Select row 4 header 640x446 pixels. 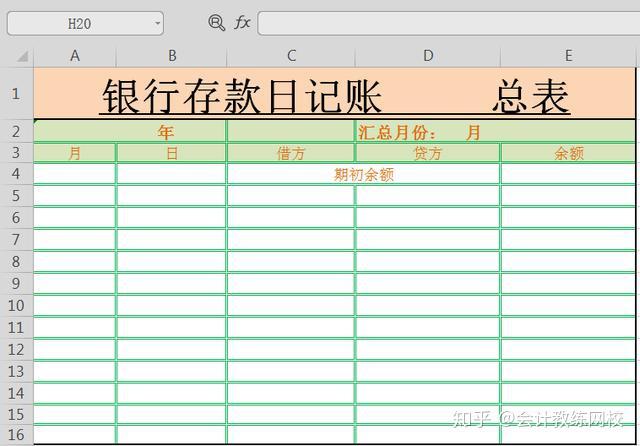16,174
